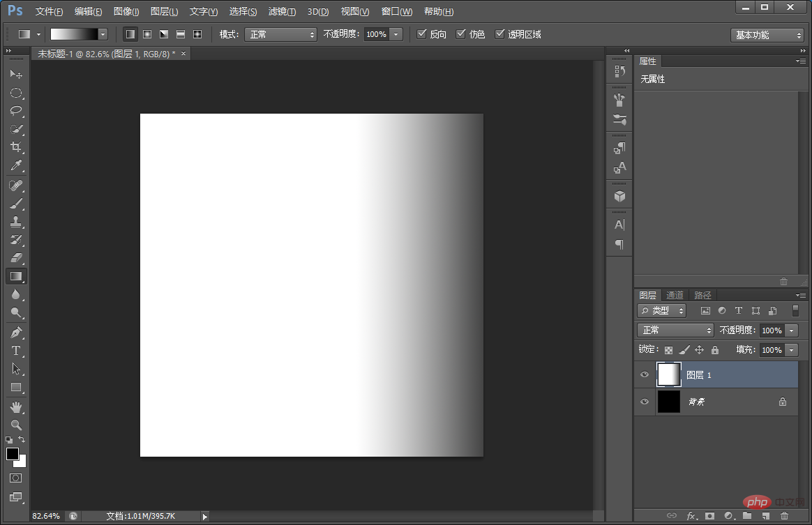Switch to the 路径 tab
The width and height of the screenshot is (812, 525).
702,295
